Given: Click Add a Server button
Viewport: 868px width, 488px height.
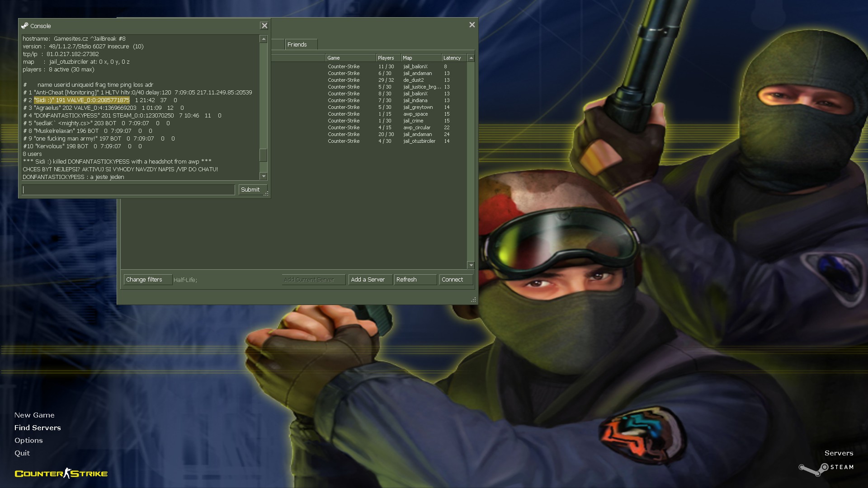Looking at the screenshot, I should click(370, 280).
